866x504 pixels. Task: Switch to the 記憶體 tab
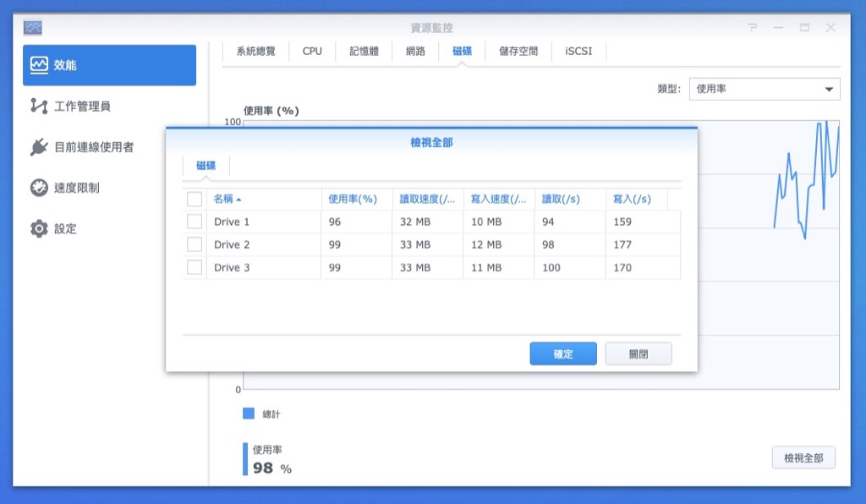point(364,52)
